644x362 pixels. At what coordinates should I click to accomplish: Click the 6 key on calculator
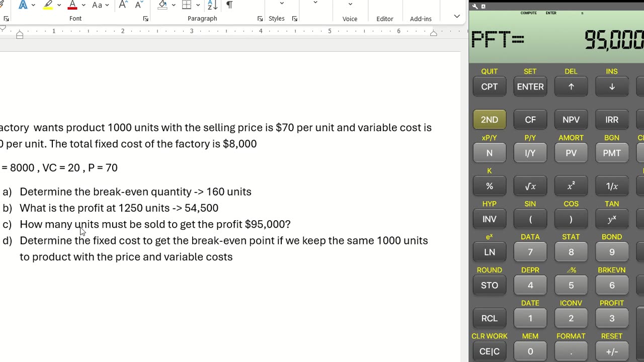click(612, 285)
